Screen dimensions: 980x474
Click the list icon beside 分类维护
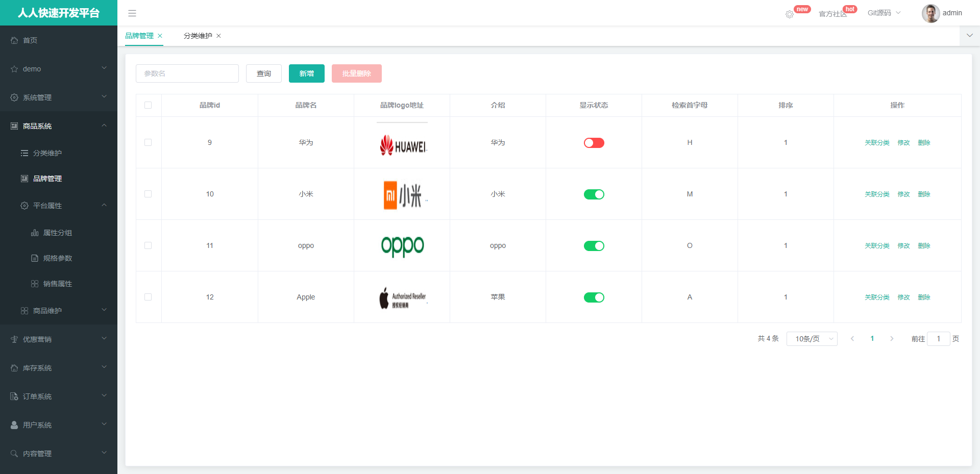coord(24,153)
